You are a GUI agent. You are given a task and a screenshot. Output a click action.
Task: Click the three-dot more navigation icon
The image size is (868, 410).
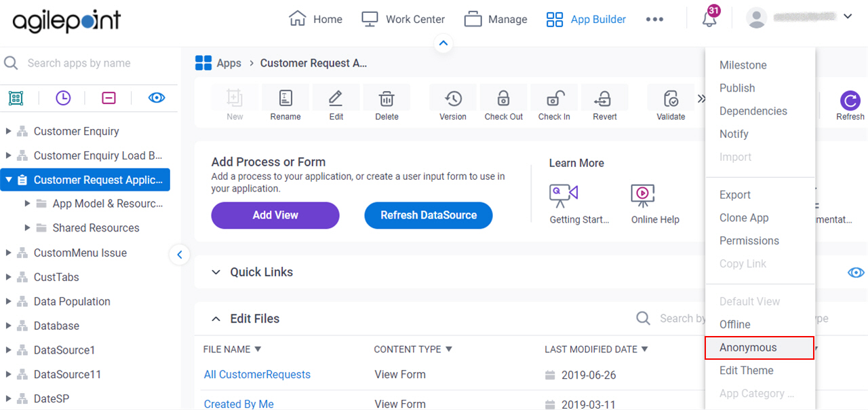pyautogui.click(x=654, y=19)
